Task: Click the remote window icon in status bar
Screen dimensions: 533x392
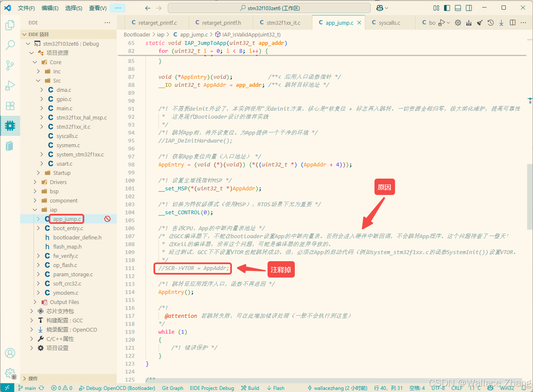Action: click(x=7, y=388)
